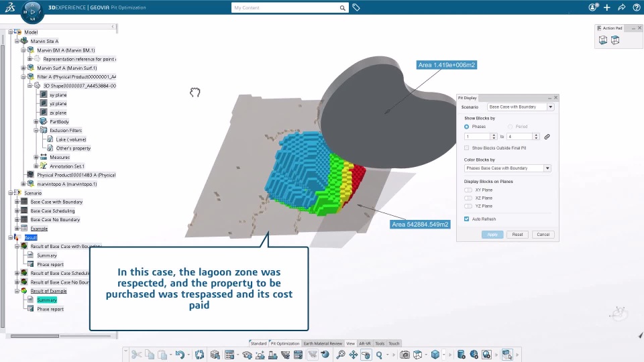Image resolution: width=644 pixels, height=362 pixels.
Task: Click the selection arrow cube icon at toolbar end
Action: [507, 355]
